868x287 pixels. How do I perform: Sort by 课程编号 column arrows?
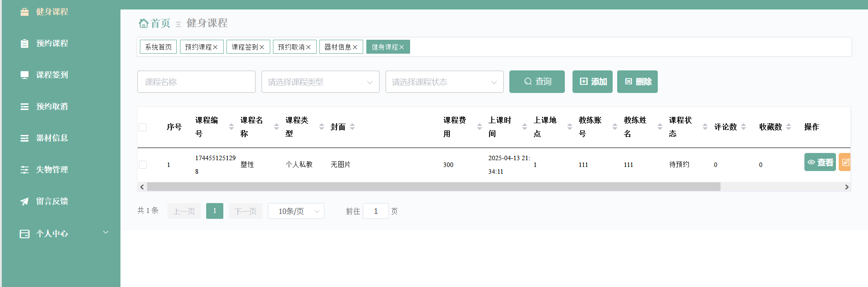[231, 127]
